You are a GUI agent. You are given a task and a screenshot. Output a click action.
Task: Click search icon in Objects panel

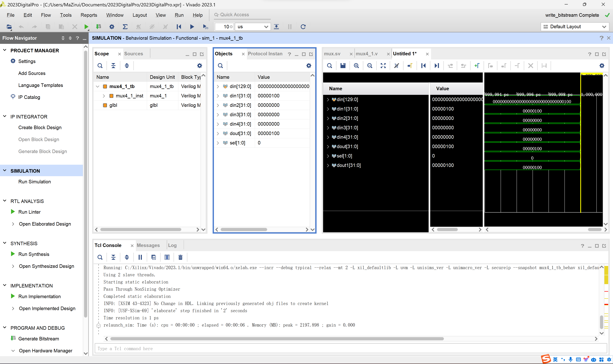point(220,66)
